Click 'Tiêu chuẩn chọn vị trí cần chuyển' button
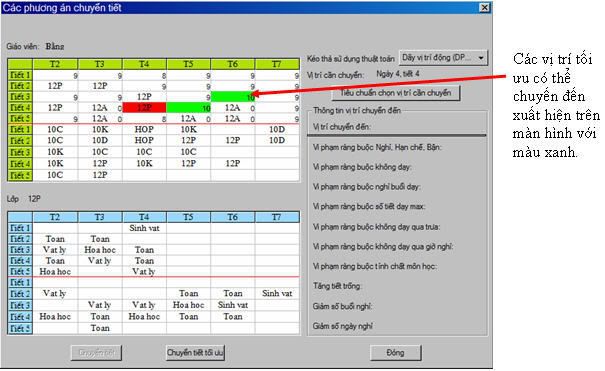605x371 pixels. [395, 93]
